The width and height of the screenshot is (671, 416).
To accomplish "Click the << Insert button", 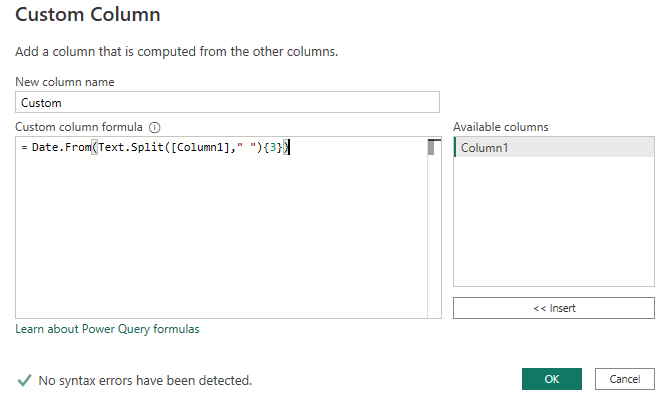I will (x=554, y=308).
